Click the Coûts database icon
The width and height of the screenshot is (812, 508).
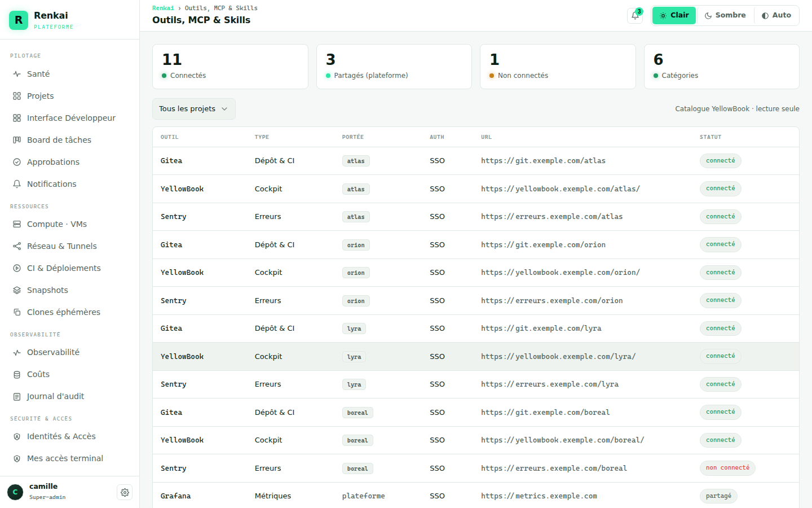pyautogui.click(x=17, y=374)
